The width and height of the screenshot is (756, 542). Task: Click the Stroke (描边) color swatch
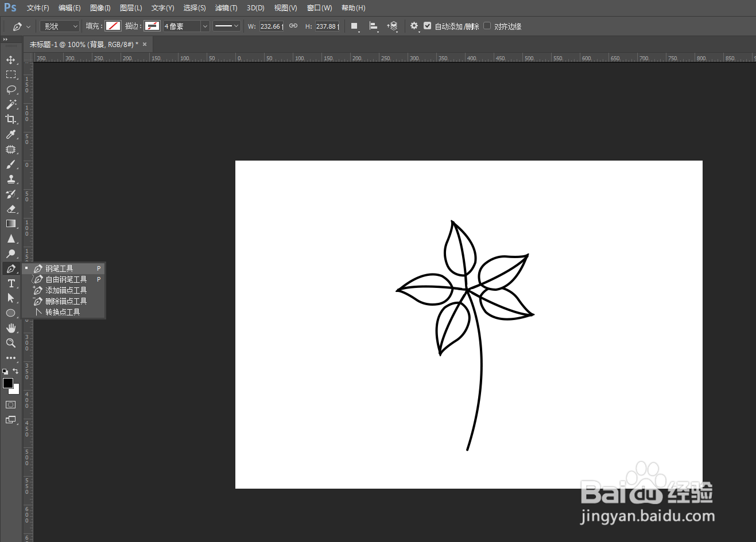[x=152, y=26]
